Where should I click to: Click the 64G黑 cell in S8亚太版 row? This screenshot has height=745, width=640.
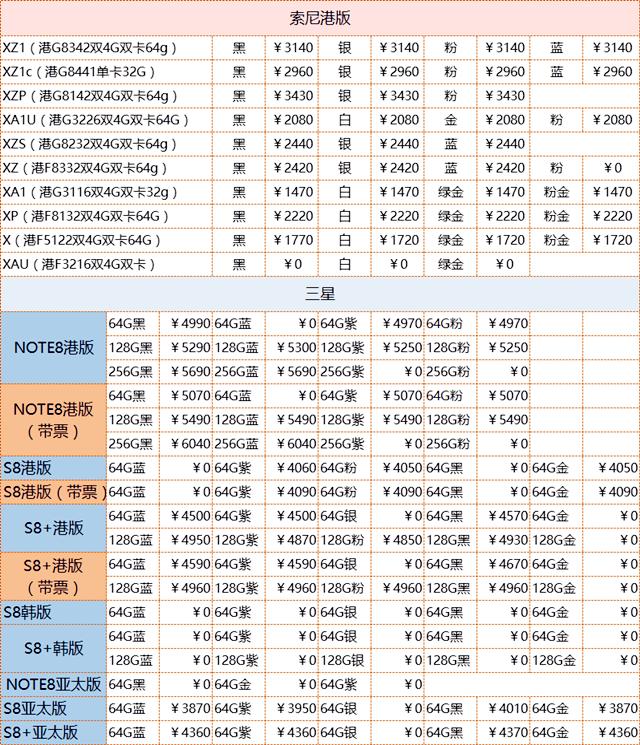coord(450,708)
